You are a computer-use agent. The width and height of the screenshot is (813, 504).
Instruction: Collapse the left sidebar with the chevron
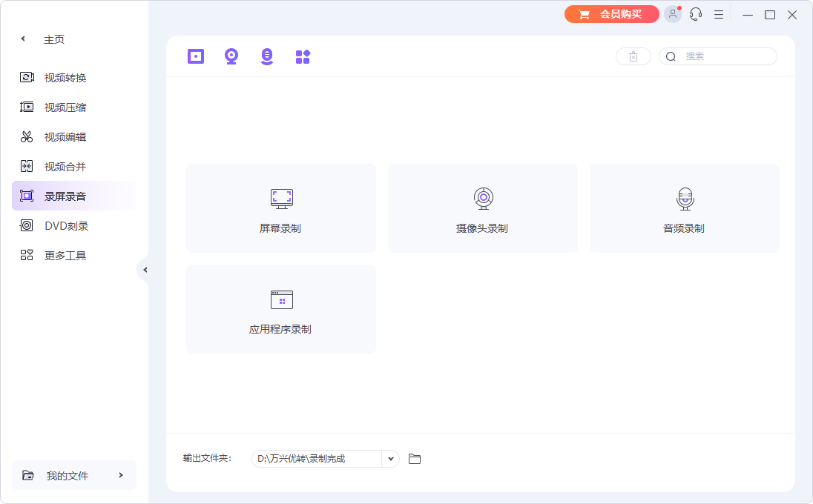pos(145,270)
